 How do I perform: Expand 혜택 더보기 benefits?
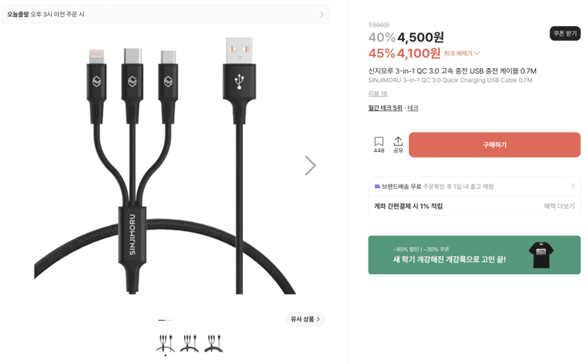pyautogui.click(x=559, y=206)
